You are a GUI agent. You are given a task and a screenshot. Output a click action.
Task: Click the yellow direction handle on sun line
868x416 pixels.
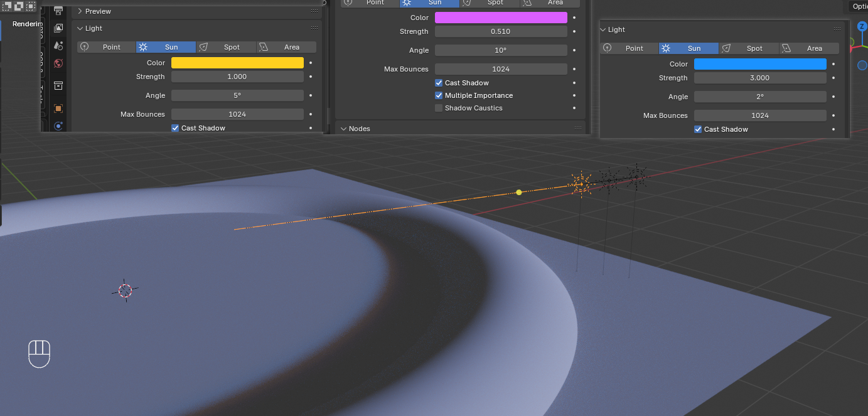tap(519, 192)
